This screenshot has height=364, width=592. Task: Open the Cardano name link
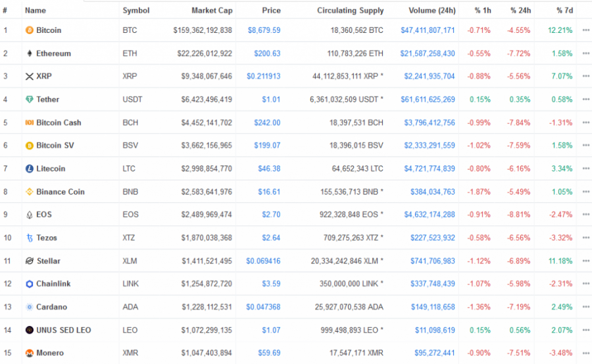51,307
